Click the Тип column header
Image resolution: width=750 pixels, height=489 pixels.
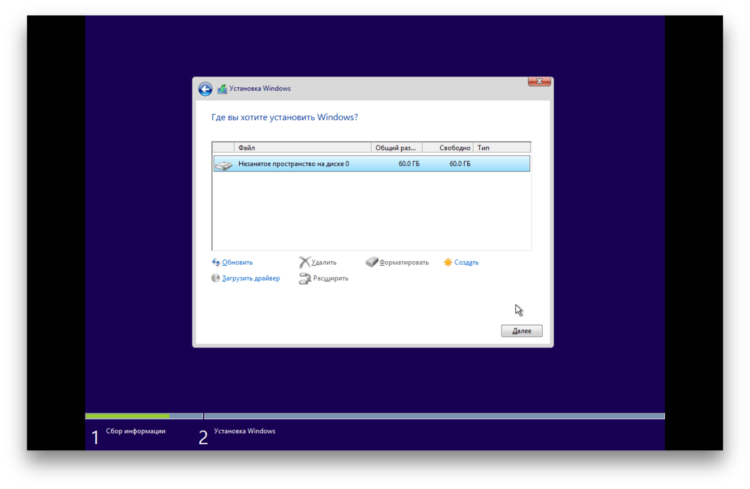coord(502,148)
